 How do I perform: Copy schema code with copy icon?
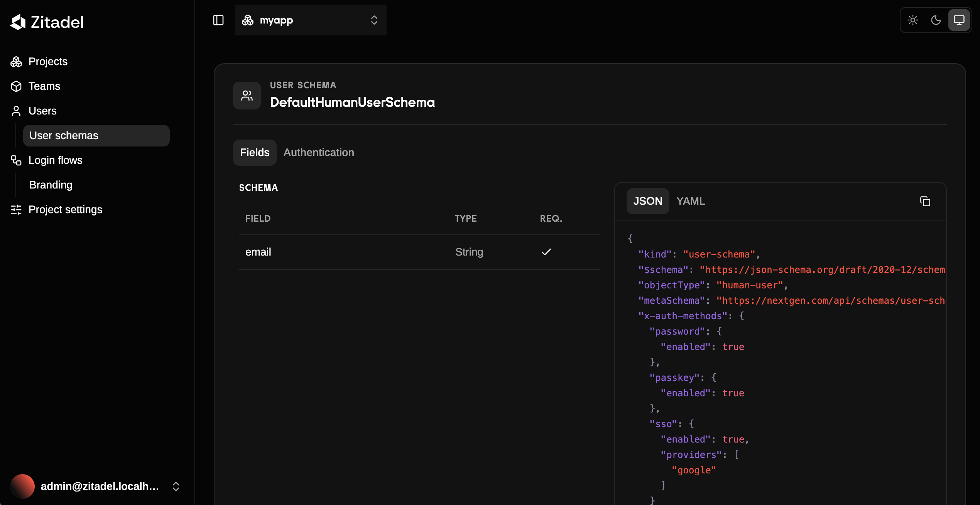(x=925, y=201)
